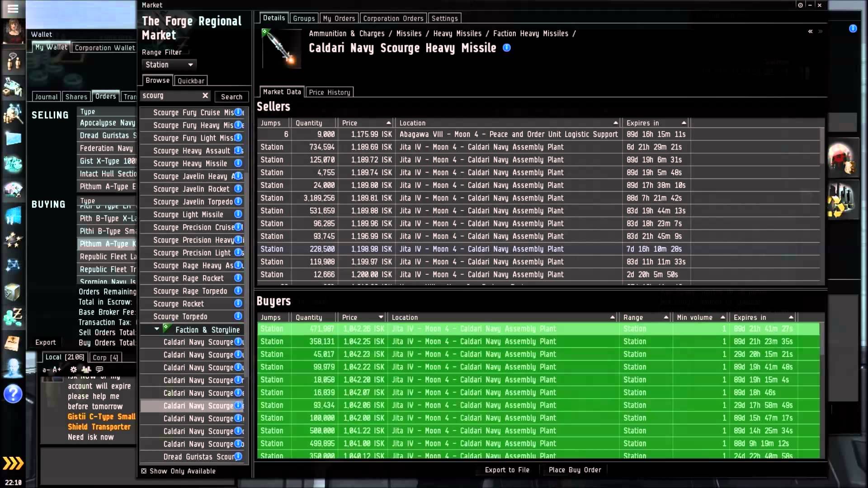This screenshot has width=868, height=488.
Task: Expand the Browse tab panel
Action: click(157, 80)
